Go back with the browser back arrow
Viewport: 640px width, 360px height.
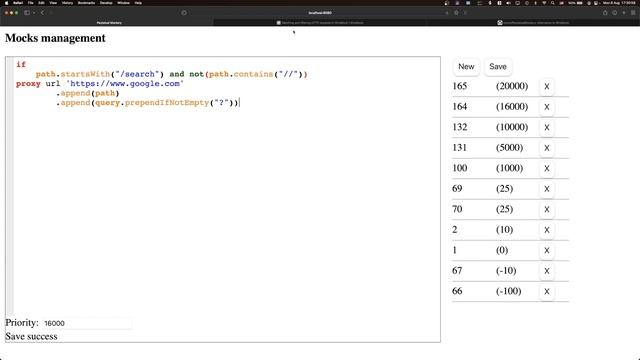point(42,13)
